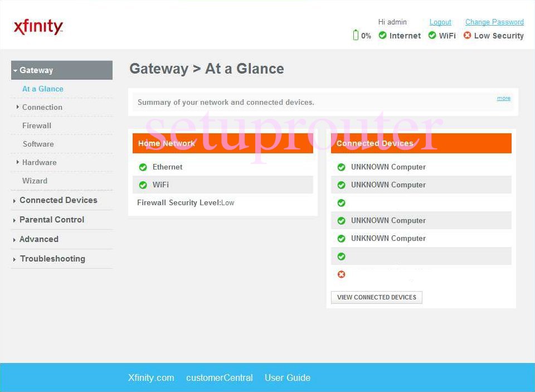535x392 pixels.
Task: Click the 'more' link in the summary box
Action: [x=504, y=98]
